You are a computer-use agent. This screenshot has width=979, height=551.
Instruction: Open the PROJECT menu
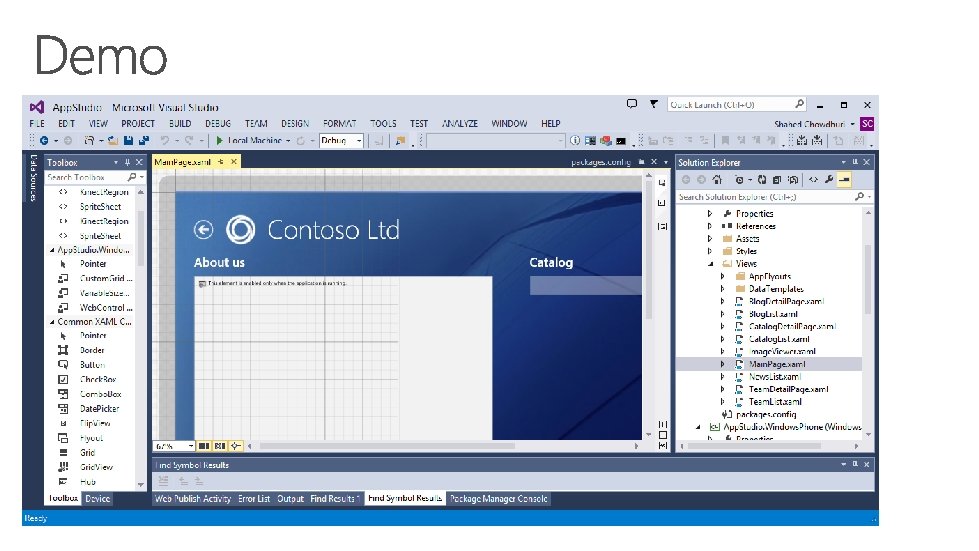pos(138,124)
